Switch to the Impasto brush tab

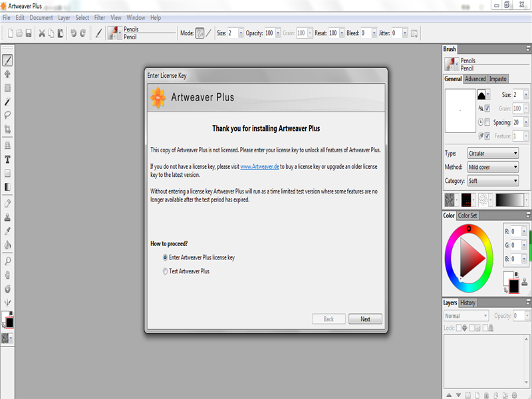pyautogui.click(x=497, y=78)
